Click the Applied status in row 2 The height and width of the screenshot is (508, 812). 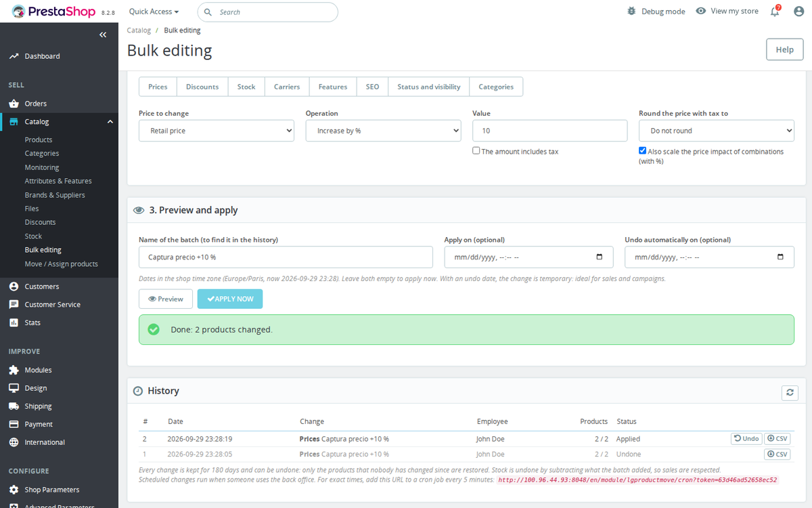click(629, 439)
